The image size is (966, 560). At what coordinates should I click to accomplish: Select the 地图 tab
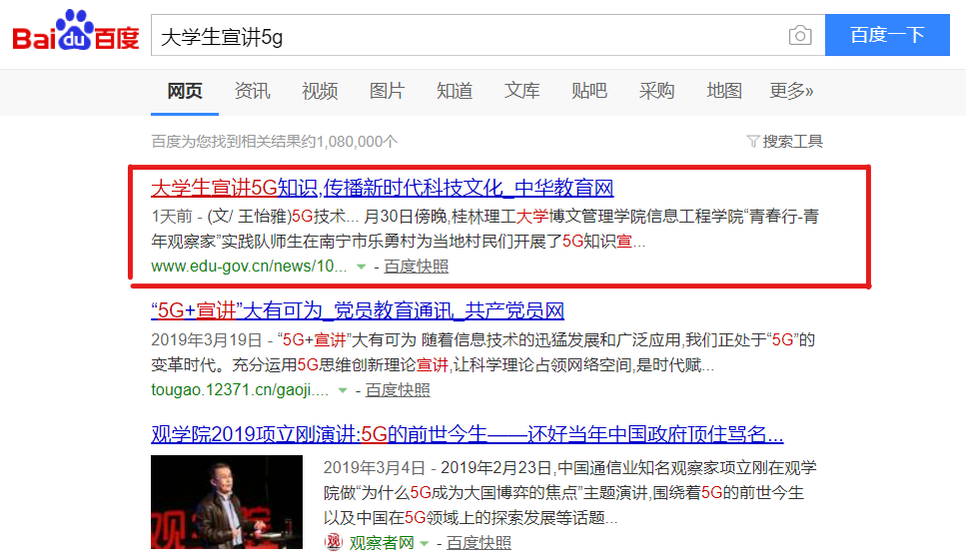[x=724, y=91]
